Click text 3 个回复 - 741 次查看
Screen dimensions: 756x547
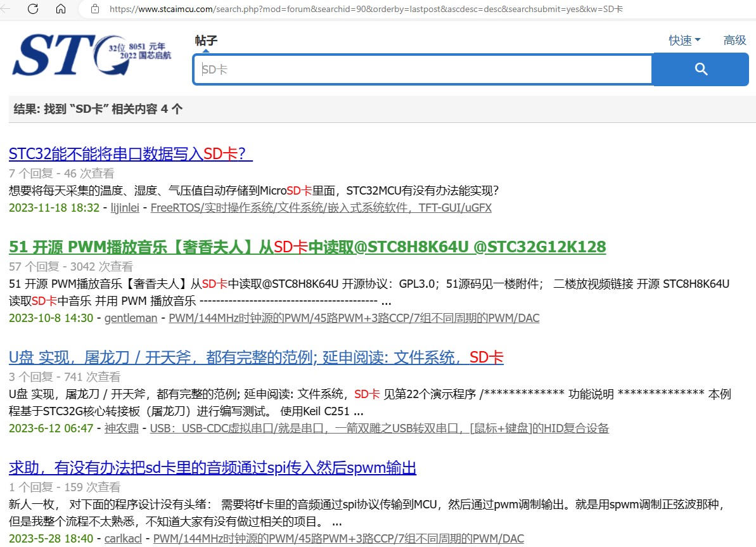65,377
